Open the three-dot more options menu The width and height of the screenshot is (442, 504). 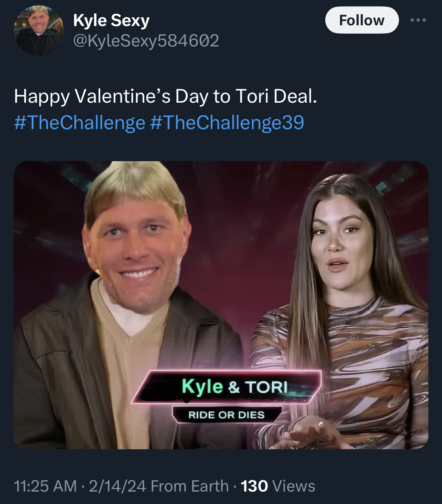tap(418, 20)
